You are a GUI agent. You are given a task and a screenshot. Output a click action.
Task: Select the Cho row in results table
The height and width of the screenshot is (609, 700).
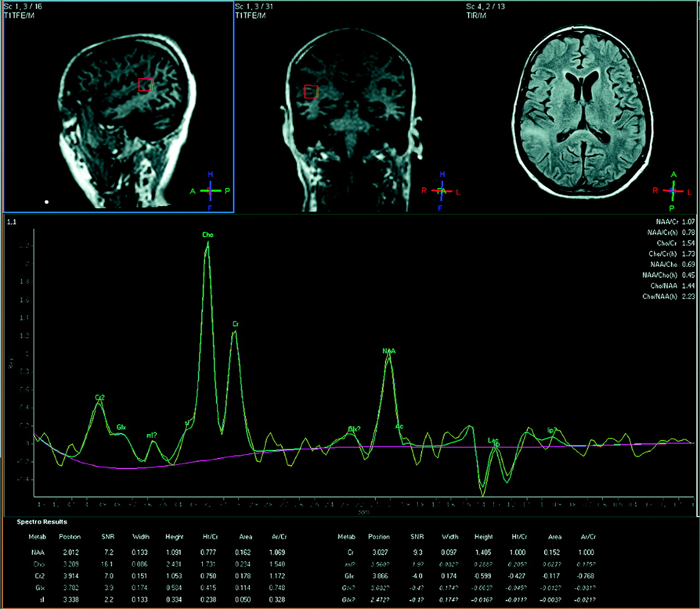[x=157, y=564]
